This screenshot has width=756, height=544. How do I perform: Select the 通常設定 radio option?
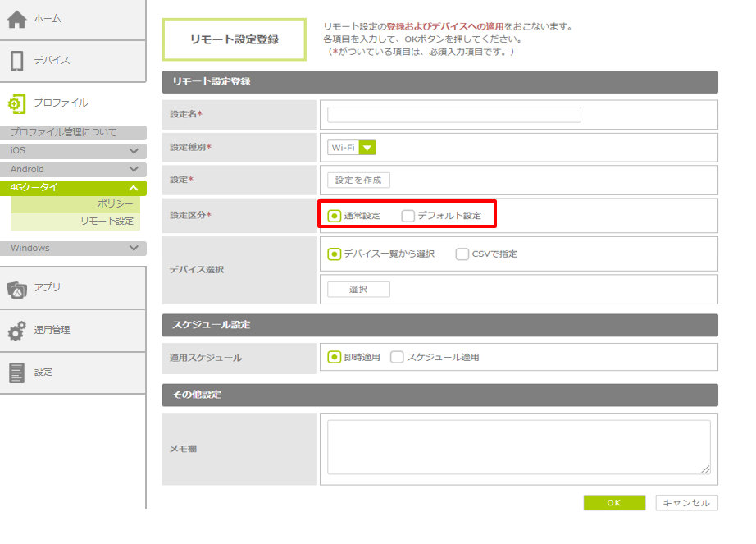coord(335,216)
